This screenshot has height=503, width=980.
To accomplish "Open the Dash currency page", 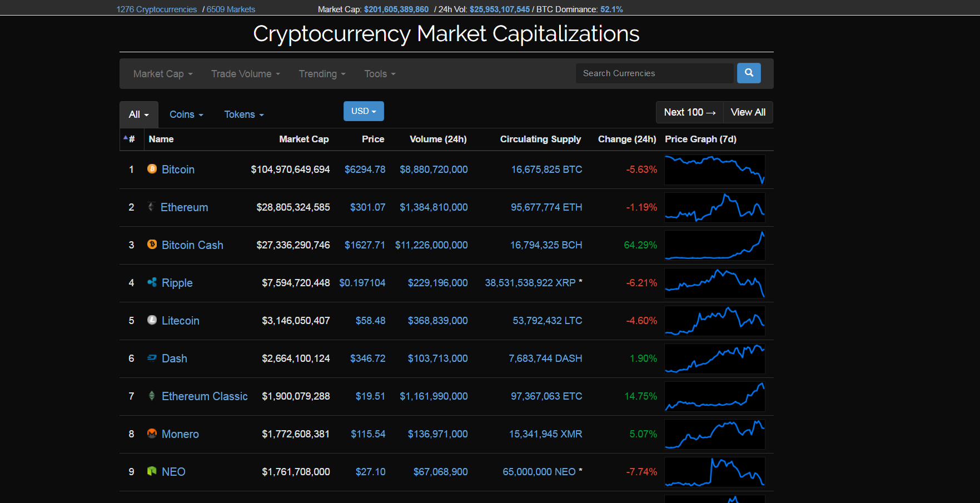I will (174, 358).
